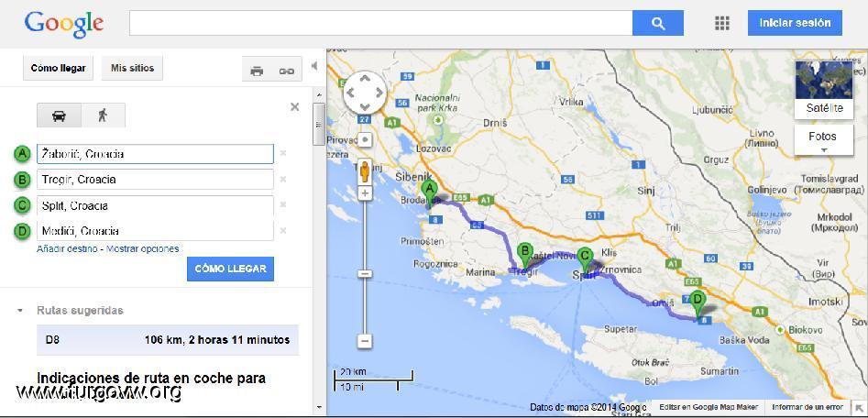Click green marker D beside Medići field
Screen dimensions: 868x418
(22, 231)
